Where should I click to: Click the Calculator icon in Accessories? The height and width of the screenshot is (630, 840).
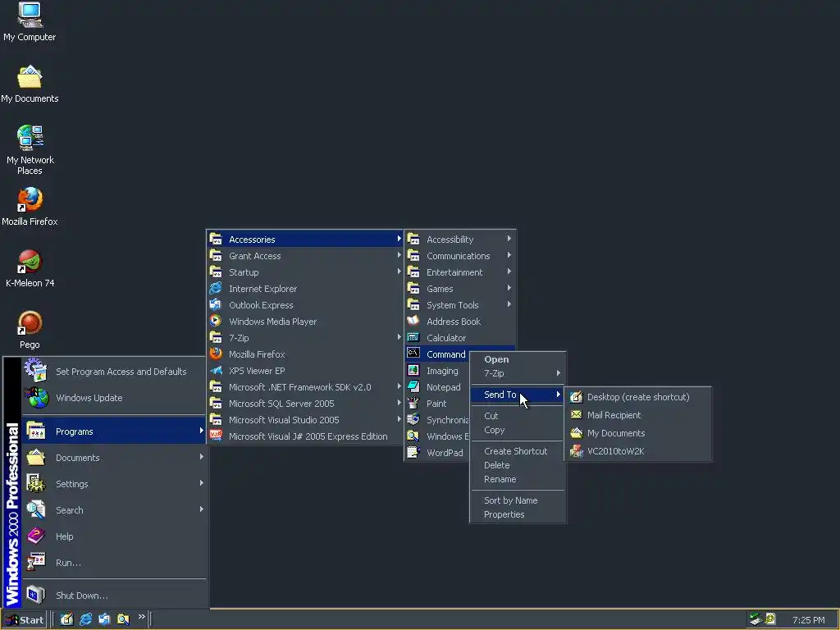click(413, 337)
